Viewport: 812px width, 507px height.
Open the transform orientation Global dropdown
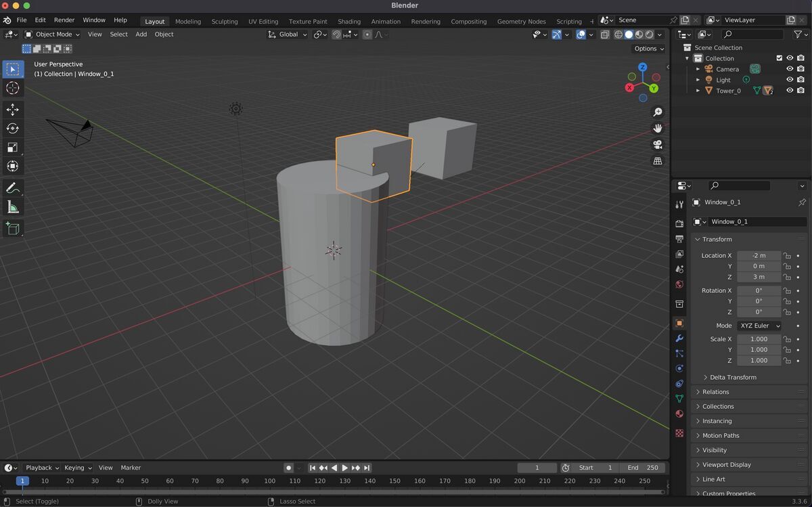pos(287,35)
